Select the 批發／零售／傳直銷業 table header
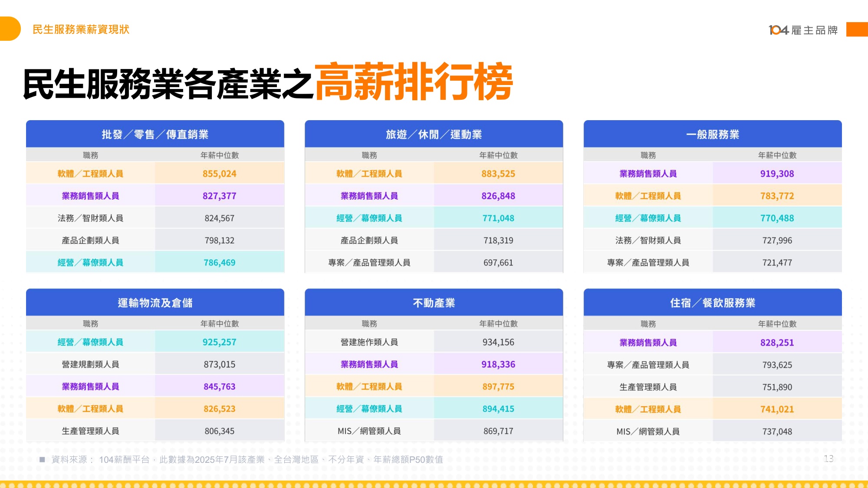Image resolution: width=868 pixels, height=488 pixels. point(155,134)
